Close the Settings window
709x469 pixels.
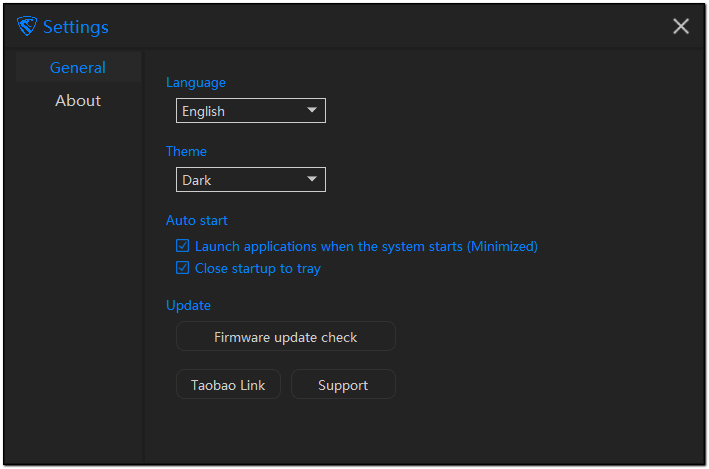681,27
